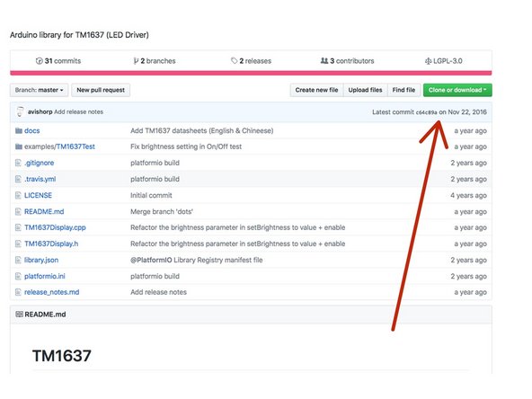
Task: Open the avishorp author link
Action: tap(40, 112)
